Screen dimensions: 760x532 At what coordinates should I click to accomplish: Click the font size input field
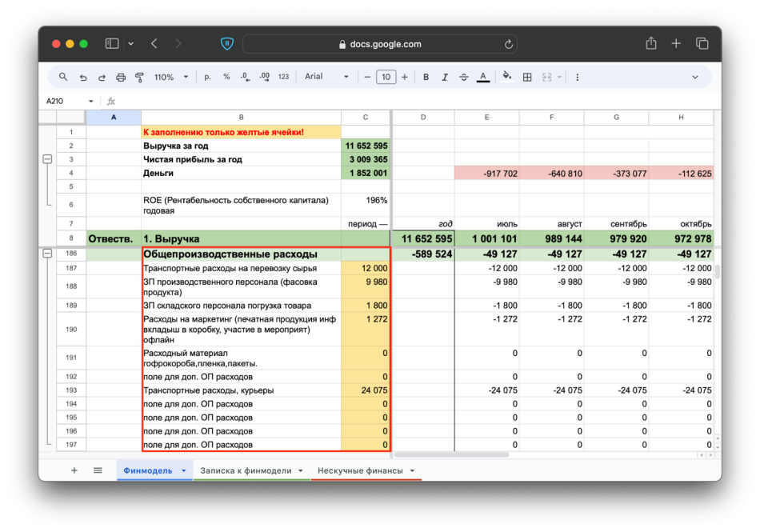pos(386,77)
